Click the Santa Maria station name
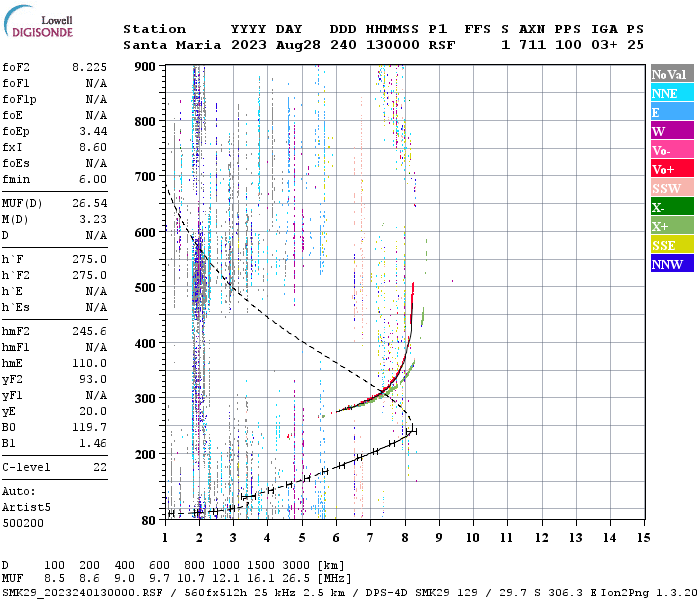 click(x=172, y=45)
